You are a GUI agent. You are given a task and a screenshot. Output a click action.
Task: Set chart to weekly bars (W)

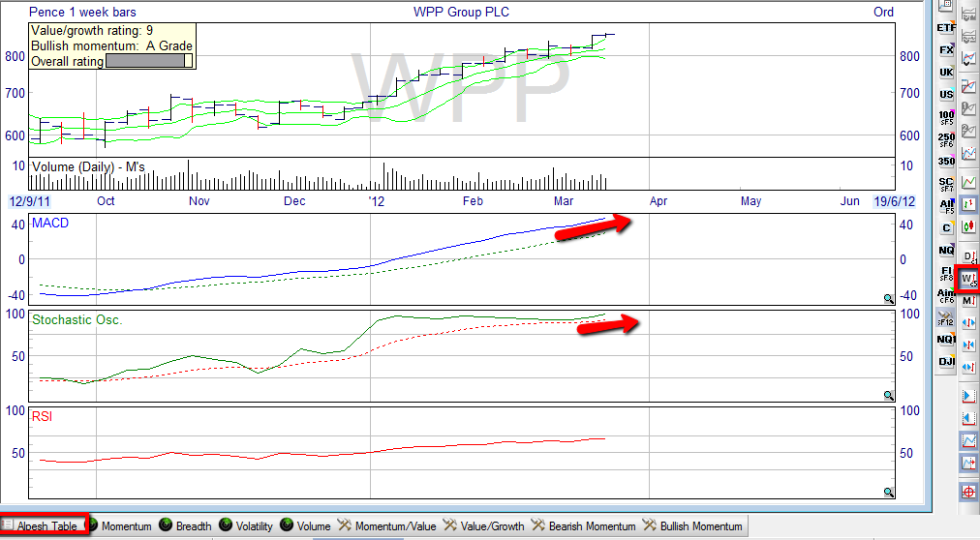(x=968, y=279)
